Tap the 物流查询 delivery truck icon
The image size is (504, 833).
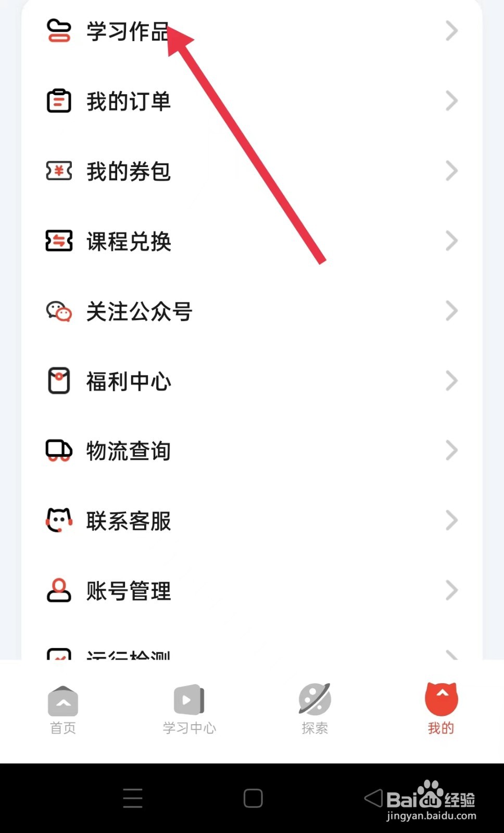59,451
